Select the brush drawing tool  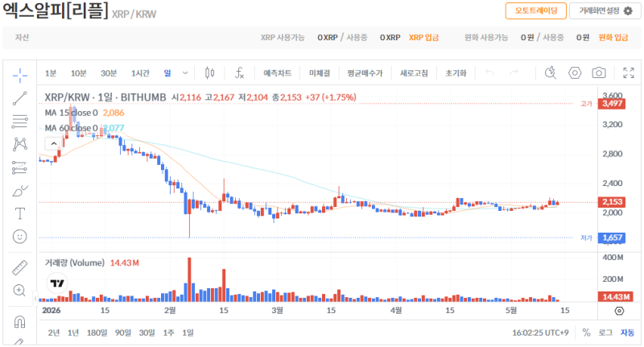click(19, 191)
